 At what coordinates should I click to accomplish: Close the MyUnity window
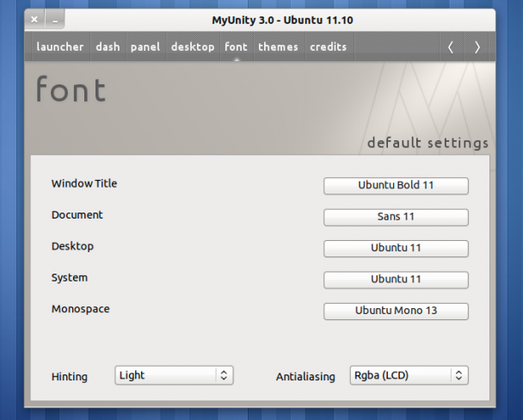pos(34,20)
